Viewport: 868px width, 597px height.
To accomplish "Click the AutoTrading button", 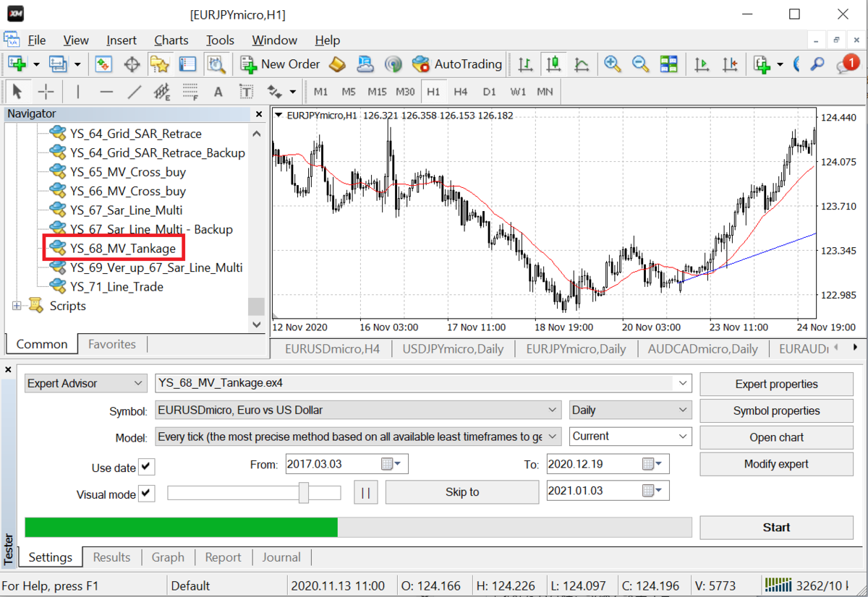I will (457, 64).
